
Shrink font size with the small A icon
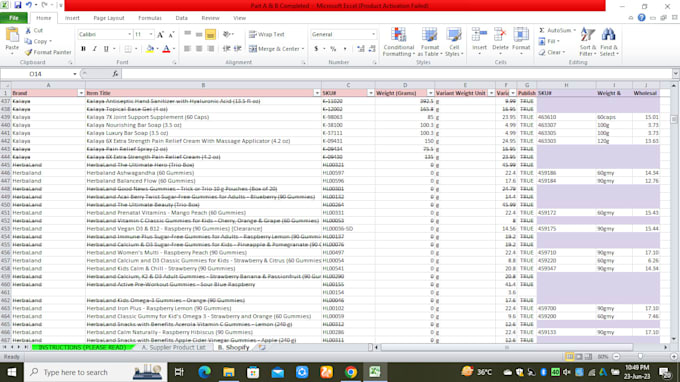click(171, 34)
